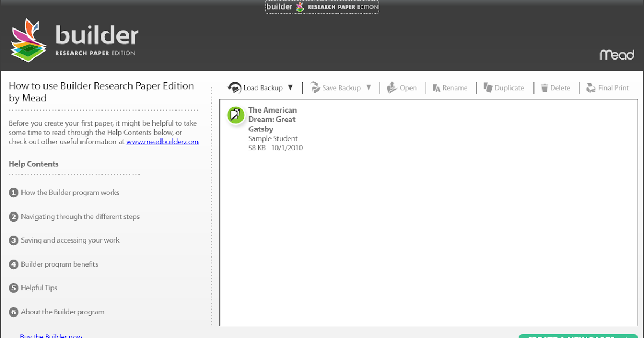Click the Rename toolbar label
Viewport: 644px width, 338px height.
[x=455, y=88]
